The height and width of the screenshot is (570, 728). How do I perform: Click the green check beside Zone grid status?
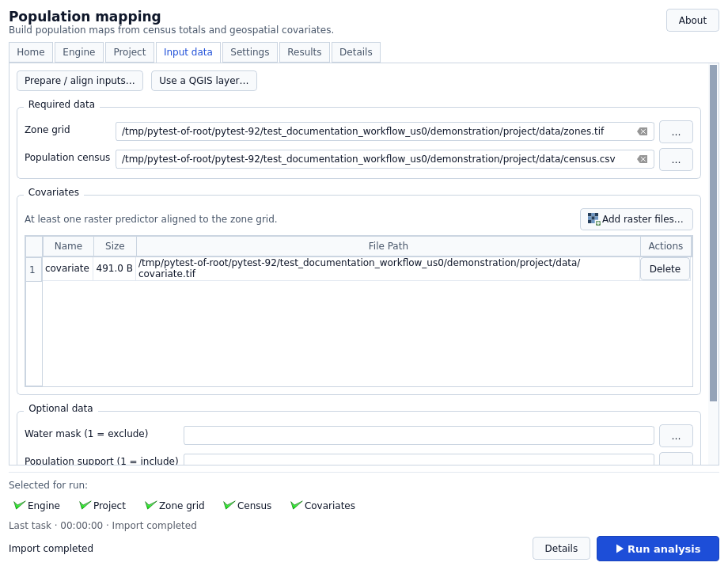pyautogui.click(x=150, y=505)
